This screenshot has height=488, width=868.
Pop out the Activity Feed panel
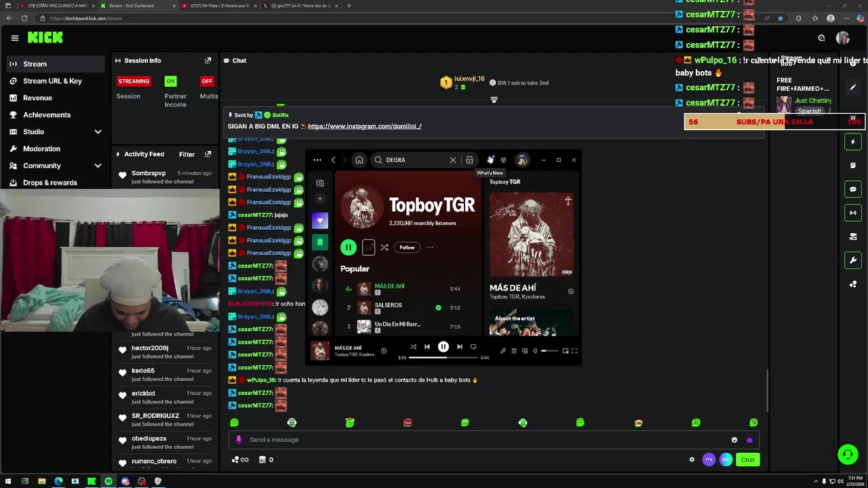208,154
